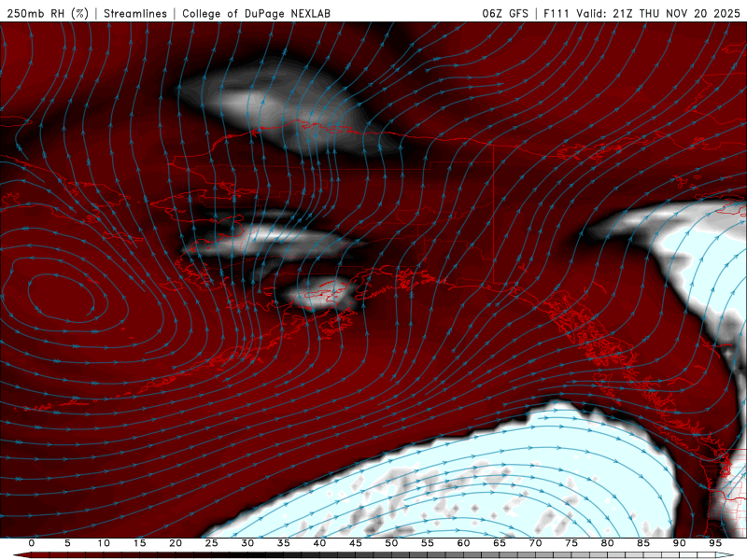The image size is (747, 560).
Task: Select the "25" colorbar tick label
Action: (x=211, y=543)
